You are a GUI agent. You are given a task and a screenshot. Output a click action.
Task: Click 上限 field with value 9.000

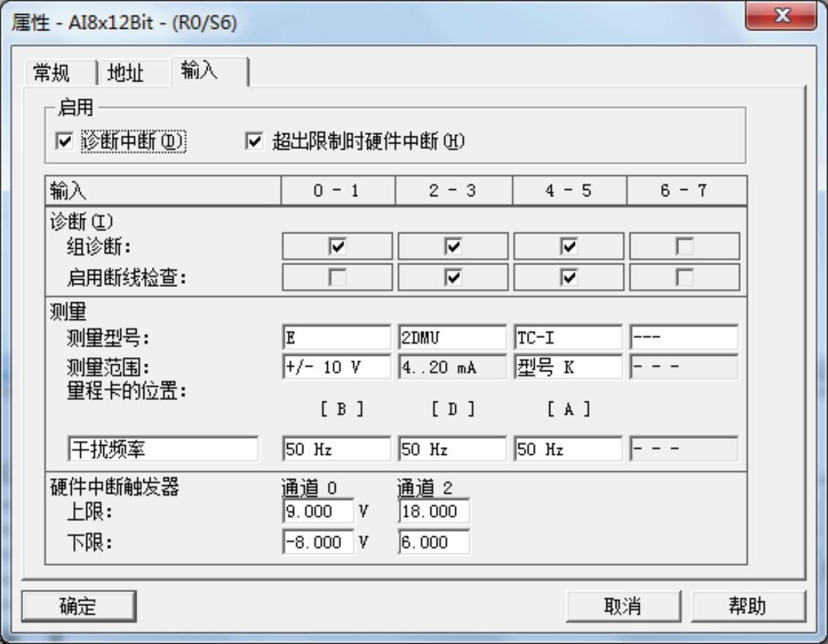coord(319,511)
